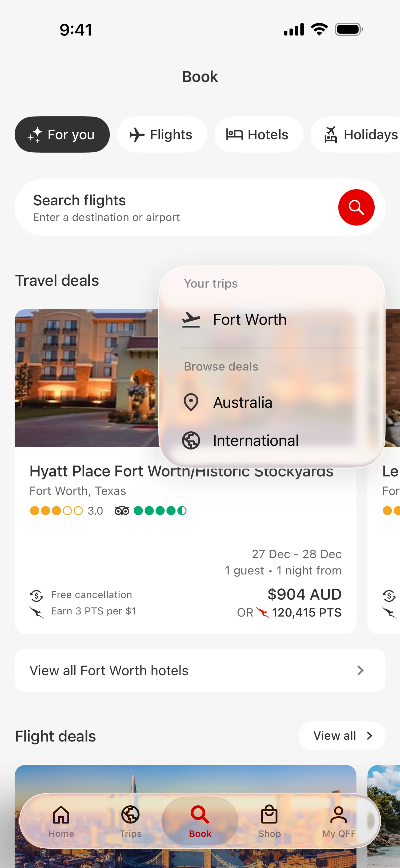Open Hyatt Place Fort Worth hotel title
Image resolution: width=400 pixels, height=868 pixels.
(x=101, y=471)
